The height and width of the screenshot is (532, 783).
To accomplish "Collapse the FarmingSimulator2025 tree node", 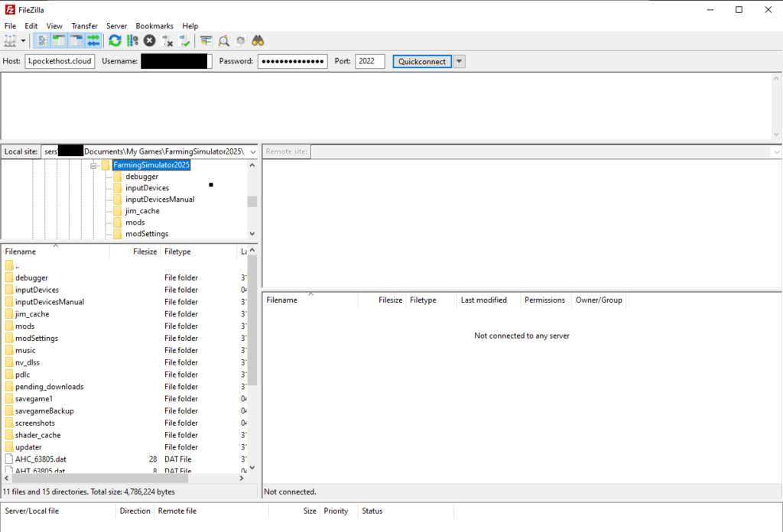I will pyautogui.click(x=93, y=165).
